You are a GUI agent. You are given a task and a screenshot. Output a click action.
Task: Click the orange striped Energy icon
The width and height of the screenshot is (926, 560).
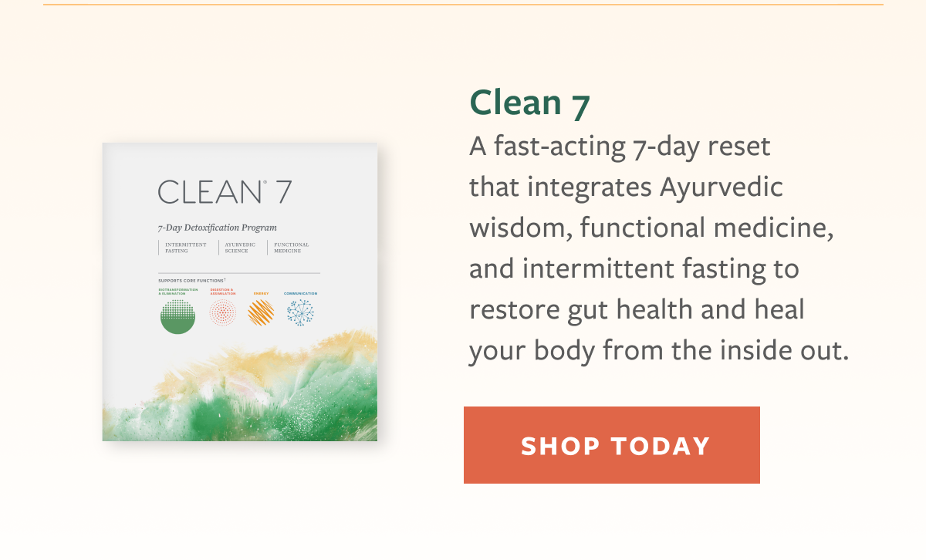tap(261, 312)
